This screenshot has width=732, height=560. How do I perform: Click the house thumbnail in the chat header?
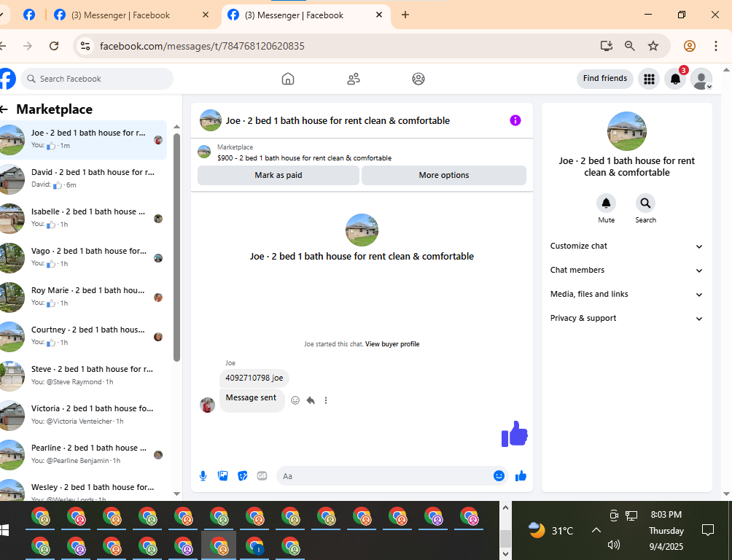click(211, 120)
